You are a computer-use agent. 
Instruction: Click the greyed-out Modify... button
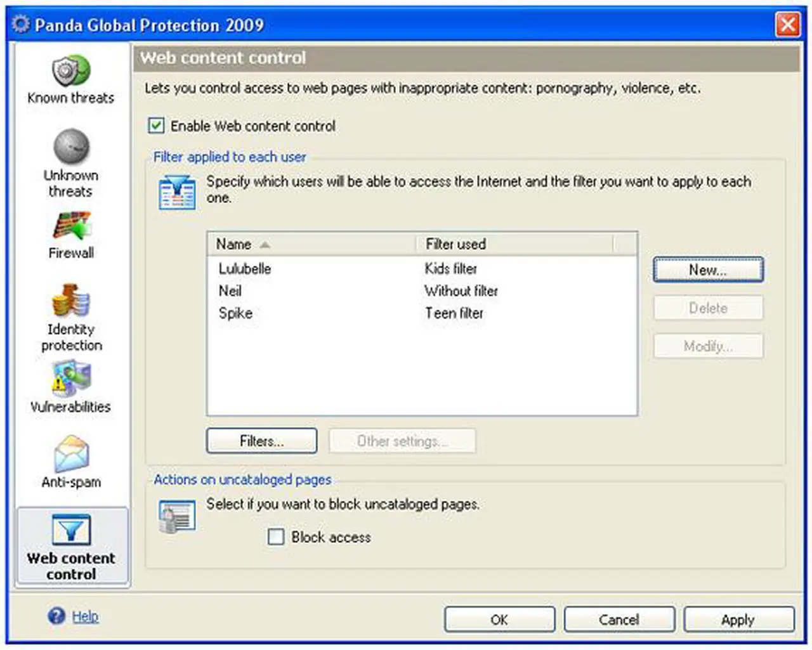[708, 346]
